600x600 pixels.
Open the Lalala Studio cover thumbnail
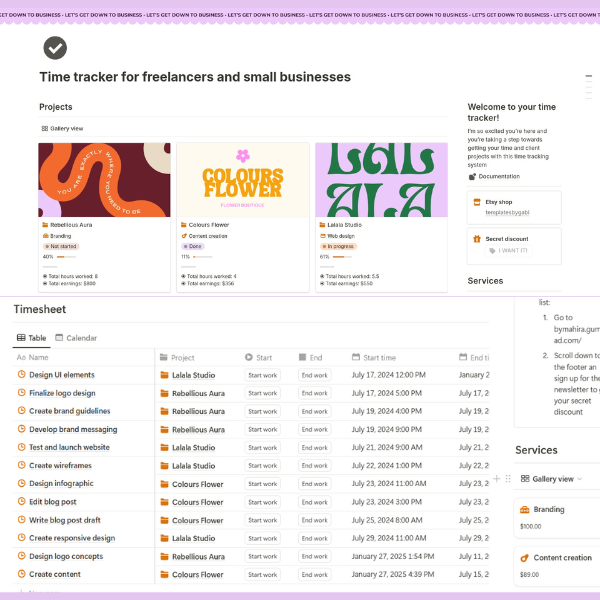point(382,180)
